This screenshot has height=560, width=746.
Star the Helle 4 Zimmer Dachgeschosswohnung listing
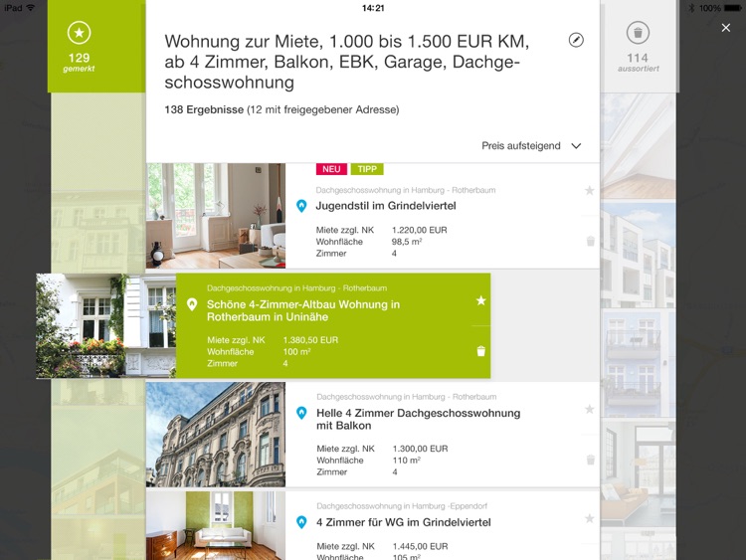tap(590, 409)
